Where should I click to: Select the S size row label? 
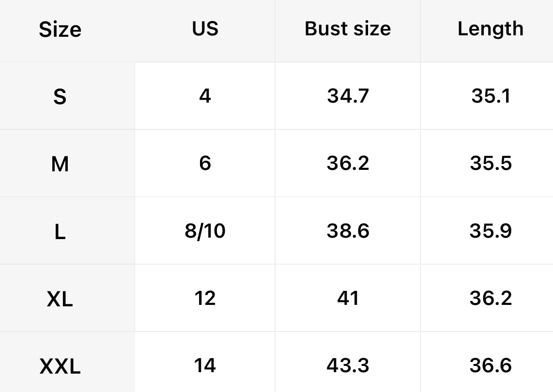(60, 97)
